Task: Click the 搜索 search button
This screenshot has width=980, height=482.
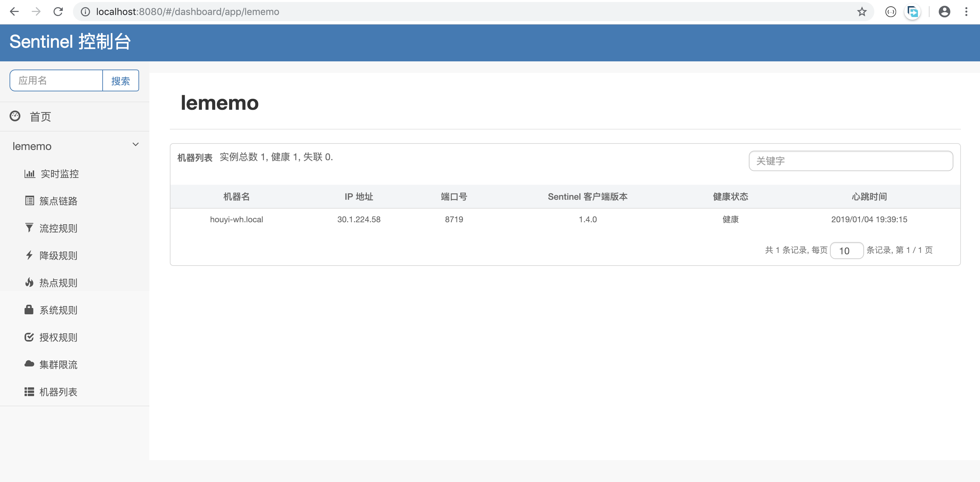Action: [x=120, y=80]
